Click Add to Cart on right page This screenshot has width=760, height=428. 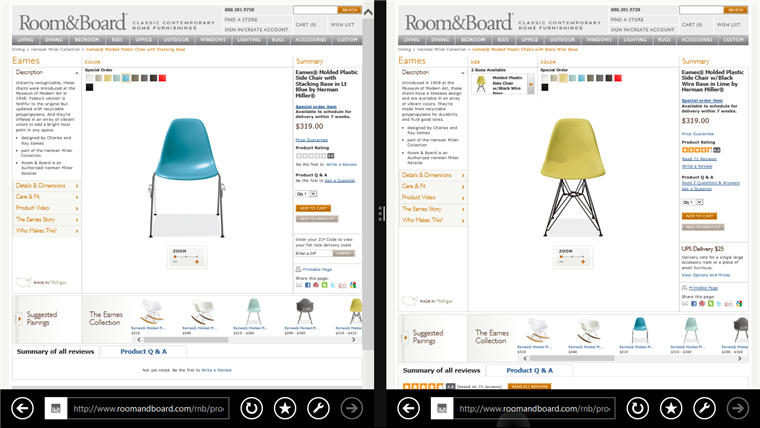coord(699,216)
